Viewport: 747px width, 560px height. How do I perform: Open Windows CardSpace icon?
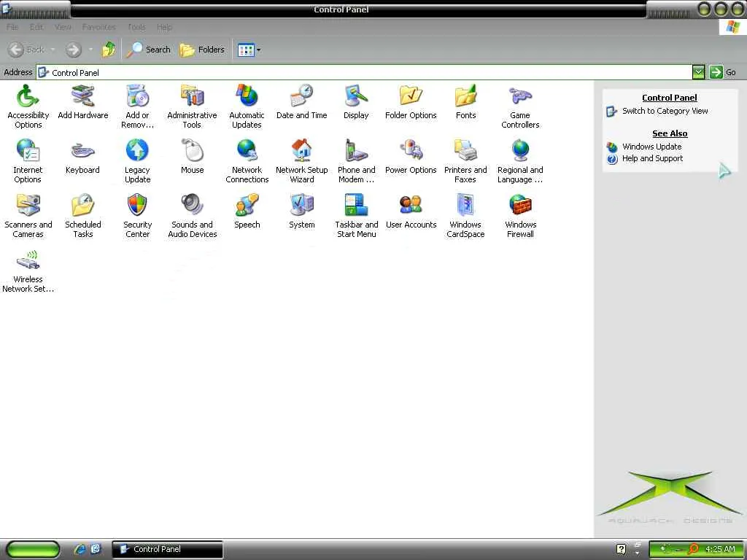point(465,216)
